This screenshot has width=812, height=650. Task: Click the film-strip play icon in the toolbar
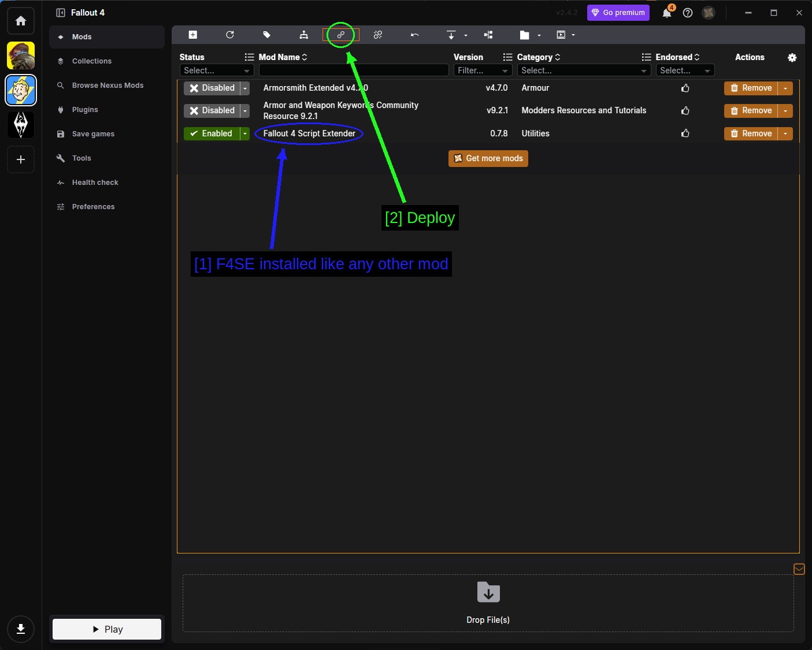click(x=561, y=35)
